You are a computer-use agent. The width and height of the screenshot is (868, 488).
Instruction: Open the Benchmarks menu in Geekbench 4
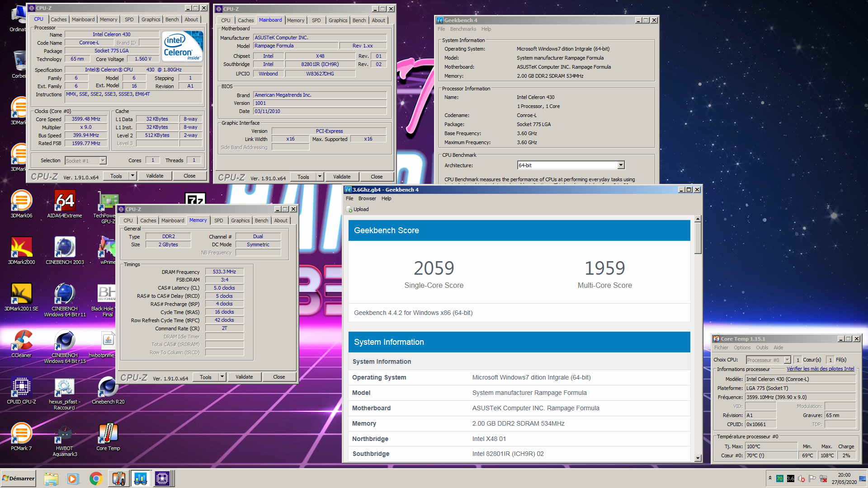pos(463,29)
